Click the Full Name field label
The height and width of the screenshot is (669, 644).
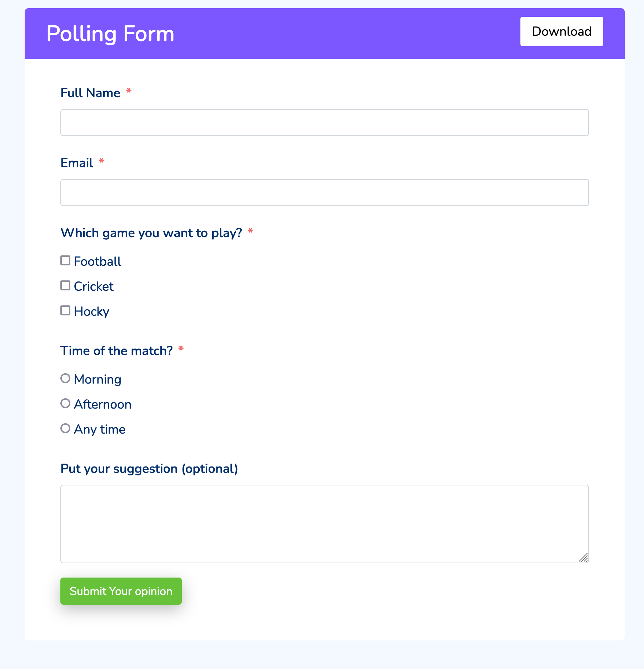(x=90, y=93)
